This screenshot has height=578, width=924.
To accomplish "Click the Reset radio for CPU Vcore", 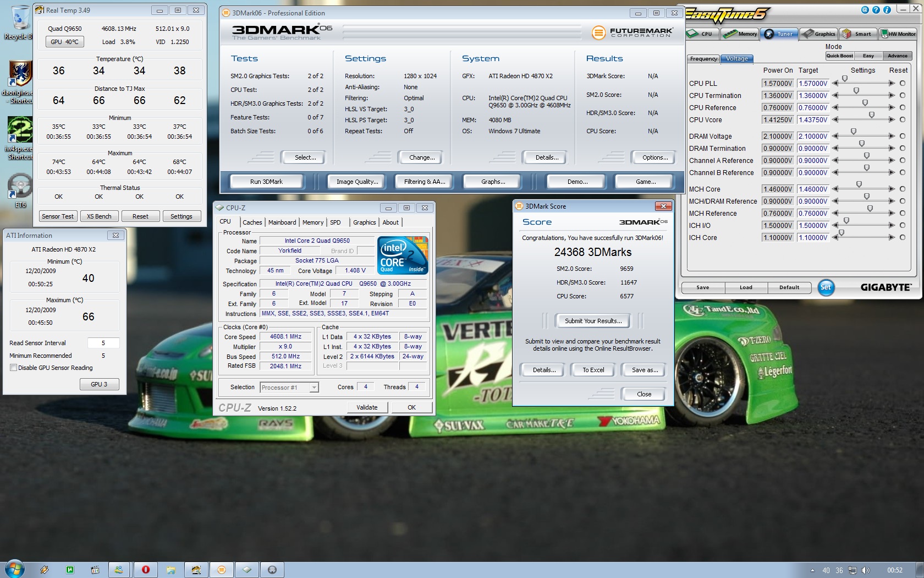I will point(902,120).
